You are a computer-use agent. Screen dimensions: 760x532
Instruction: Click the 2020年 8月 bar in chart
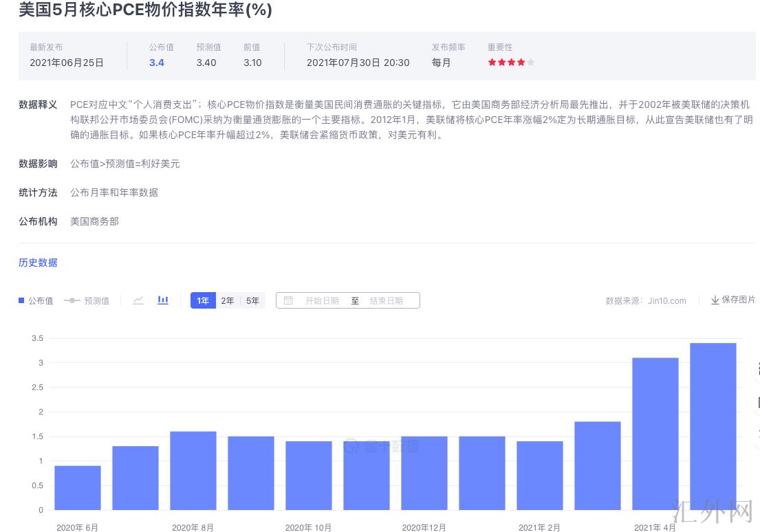(x=193, y=471)
